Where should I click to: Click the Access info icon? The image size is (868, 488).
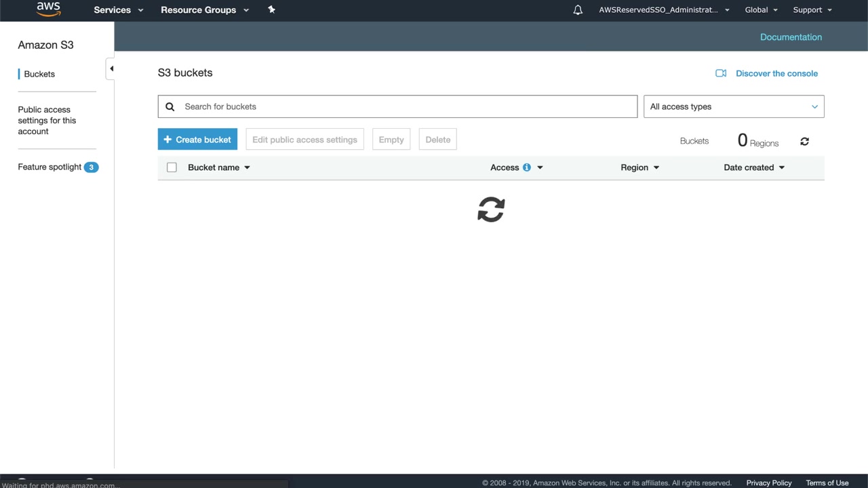pyautogui.click(x=526, y=167)
